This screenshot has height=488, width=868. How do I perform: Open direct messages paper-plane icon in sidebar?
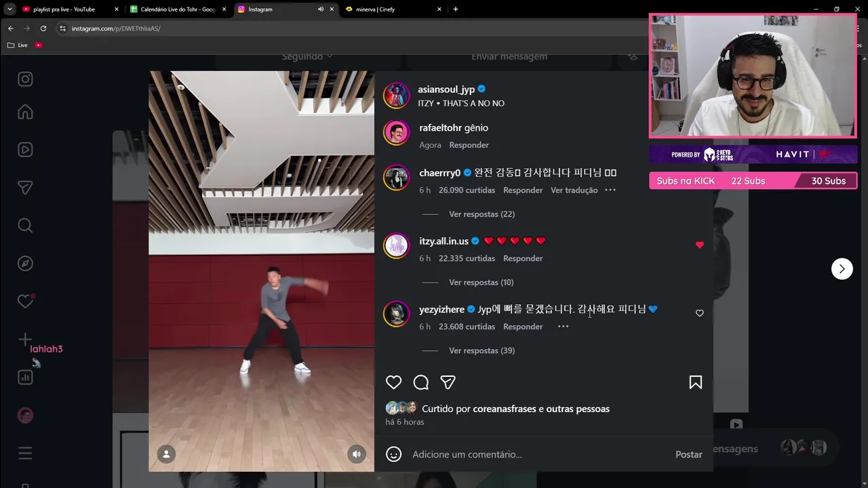click(25, 188)
